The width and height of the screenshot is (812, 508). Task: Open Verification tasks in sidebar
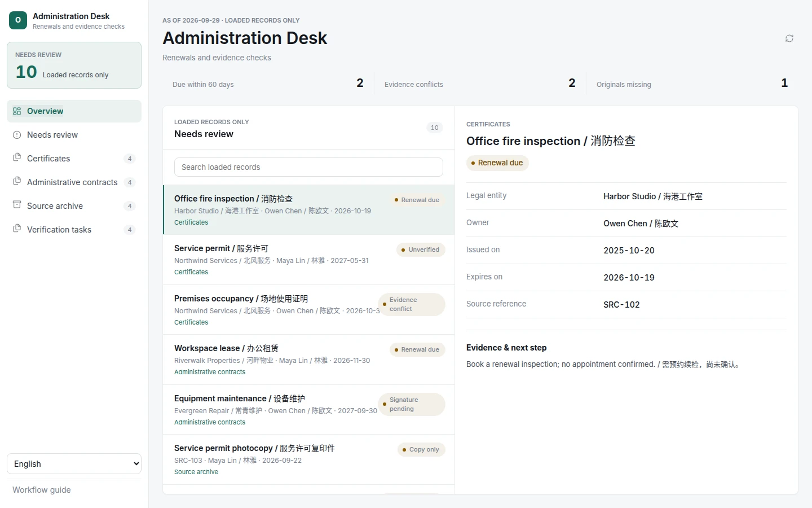coord(74,230)
